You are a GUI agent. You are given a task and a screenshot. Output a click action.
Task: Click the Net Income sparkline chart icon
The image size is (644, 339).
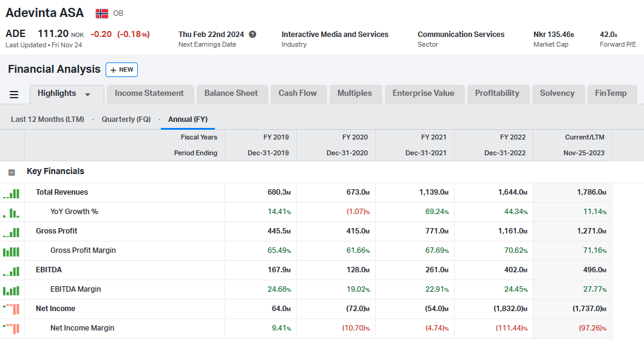point(12,309)
